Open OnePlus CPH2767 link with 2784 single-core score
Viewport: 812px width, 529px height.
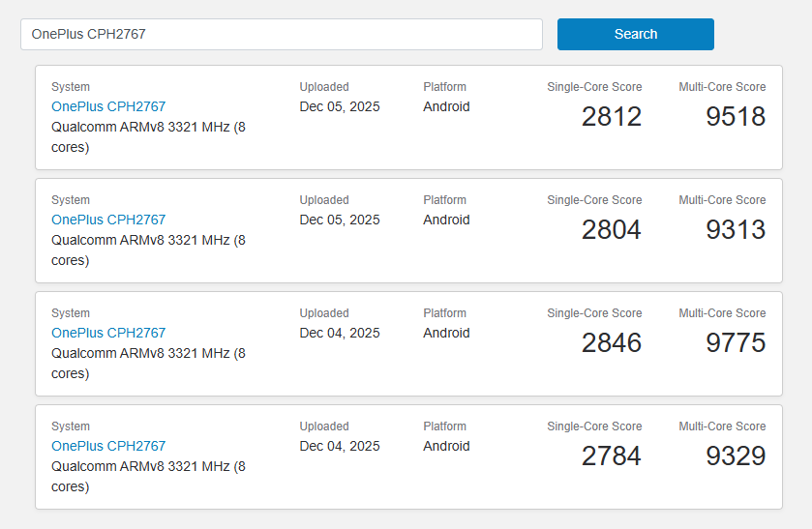(x=108, y=446)
